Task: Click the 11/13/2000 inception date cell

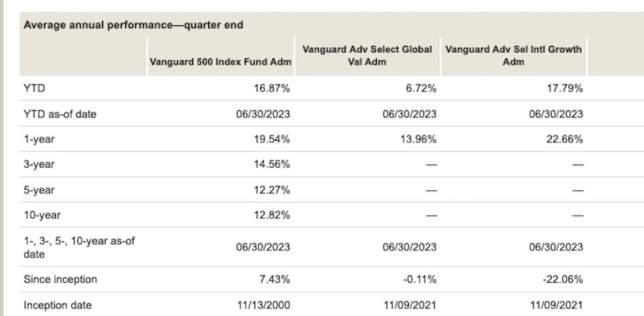Action: point(263,305)
